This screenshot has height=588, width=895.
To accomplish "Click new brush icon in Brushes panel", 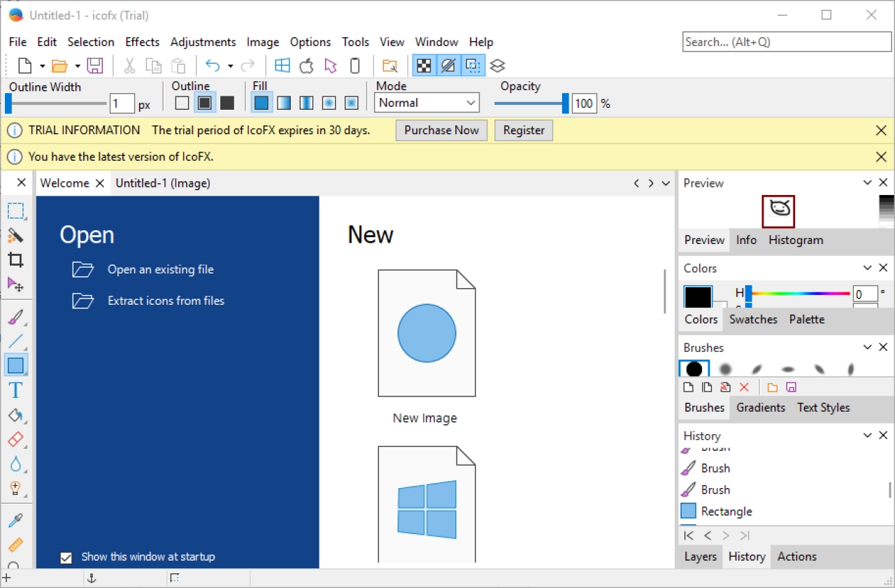I will [x=689, y=387].
